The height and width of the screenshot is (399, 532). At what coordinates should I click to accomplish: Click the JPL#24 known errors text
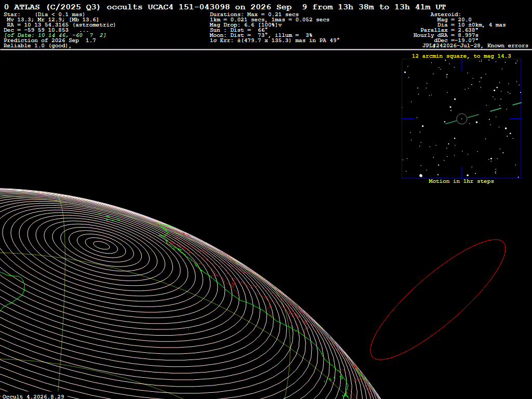[x=475, y=46]
